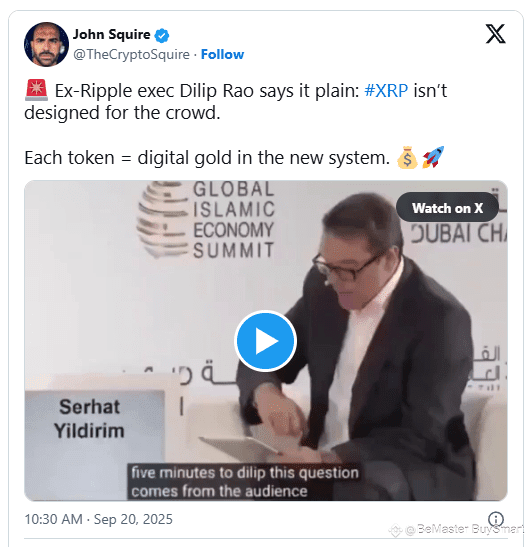Image resolution: width=532 pixels, height=547 pixels.
Task: Play the embedded video with the blue play button
Action: 265,340
